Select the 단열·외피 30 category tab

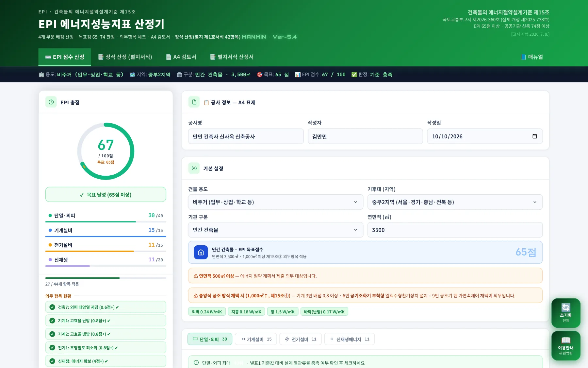pos(210,339)
